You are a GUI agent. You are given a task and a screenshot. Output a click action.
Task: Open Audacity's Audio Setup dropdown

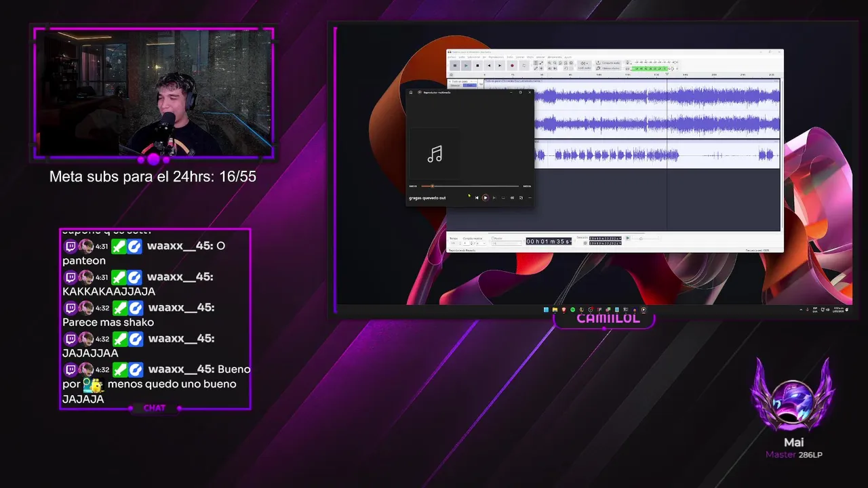click(x=585, y=66)
